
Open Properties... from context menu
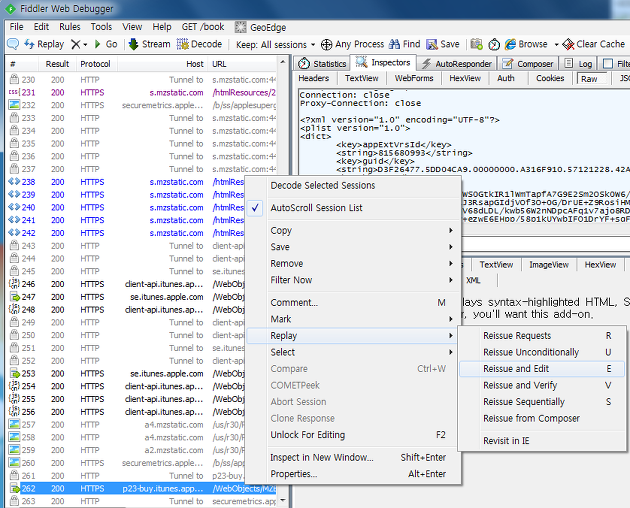point(353,474)
